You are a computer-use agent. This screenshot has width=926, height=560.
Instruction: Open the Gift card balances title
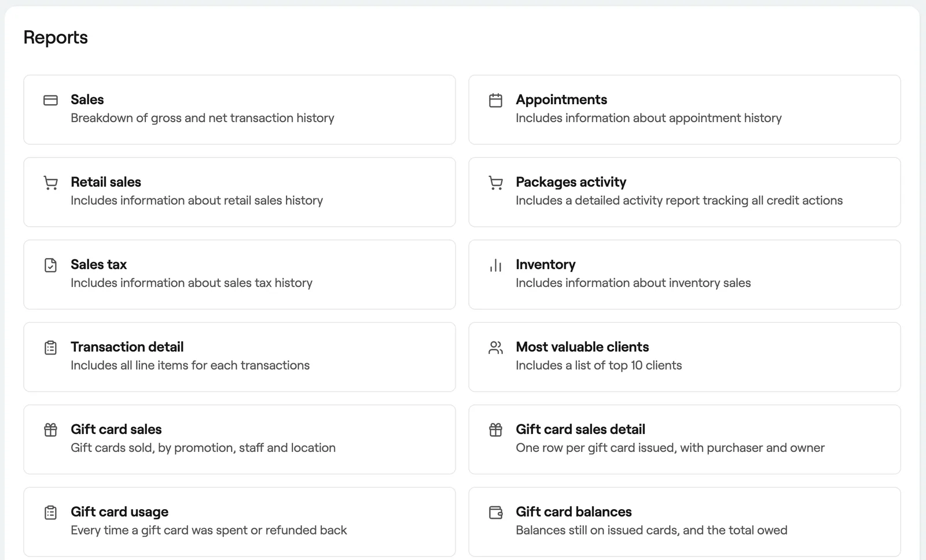pos(574,512)
